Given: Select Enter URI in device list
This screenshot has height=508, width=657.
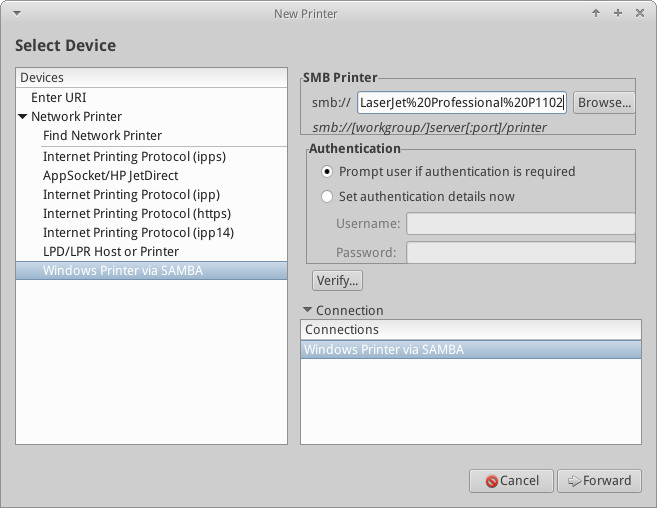Looking at the screenshot, I should point(59,98).
